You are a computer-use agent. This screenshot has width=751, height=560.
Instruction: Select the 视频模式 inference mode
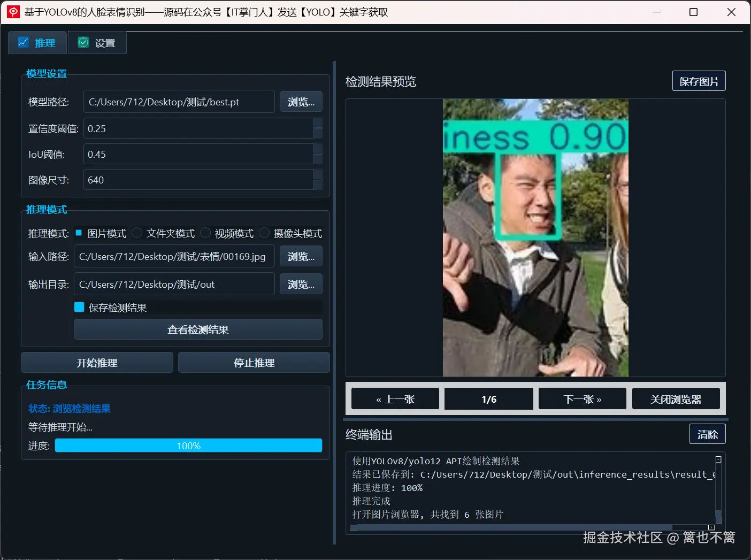[205, 233]
